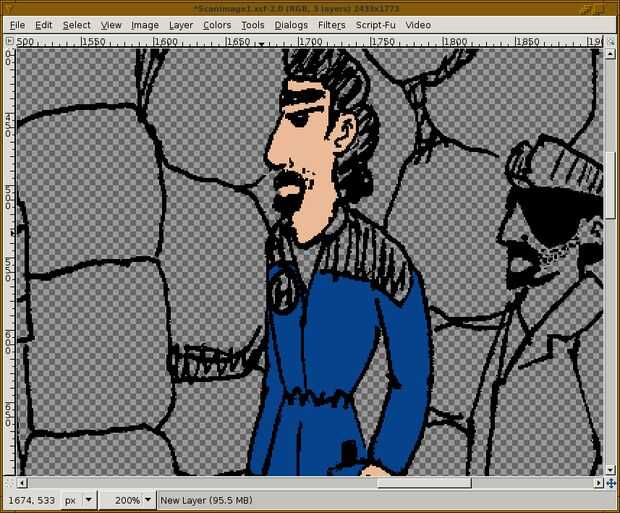Open the File menu
Image resolution: width=620 pixels, height=513 pixels.
click(17, 25)
